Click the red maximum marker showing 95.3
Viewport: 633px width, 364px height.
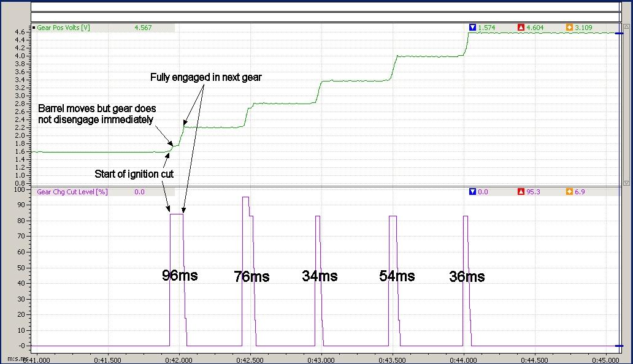click(x=520, y=192)
